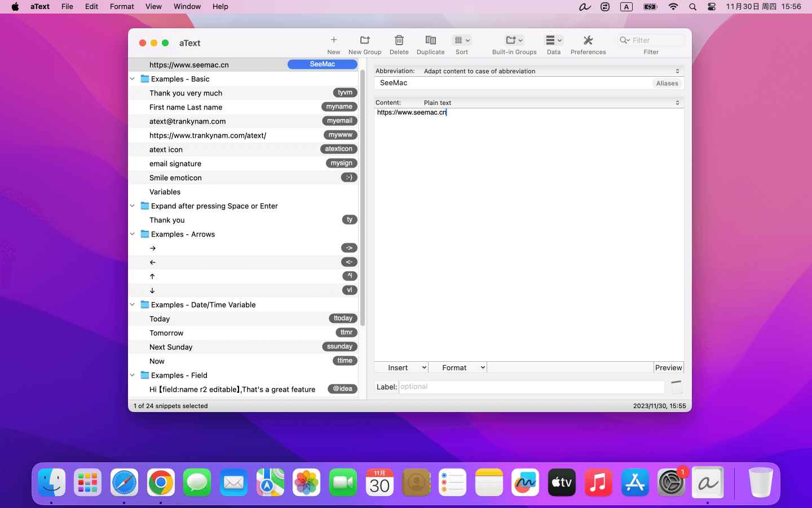Open the aText app menu
Screen dimensions: 812x508
coord(40,7)
